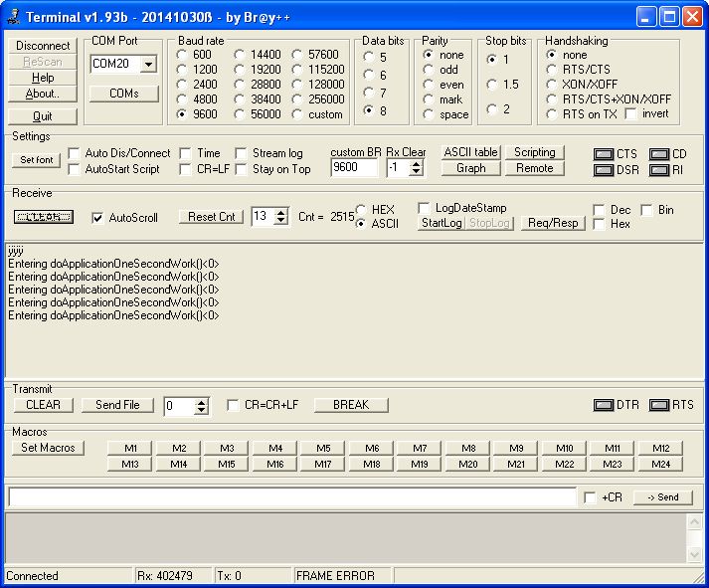The width and height of the screenshot is (709, 588).
Task: Select the 115200 baud rate option
Action: click(x=298, y=70)
